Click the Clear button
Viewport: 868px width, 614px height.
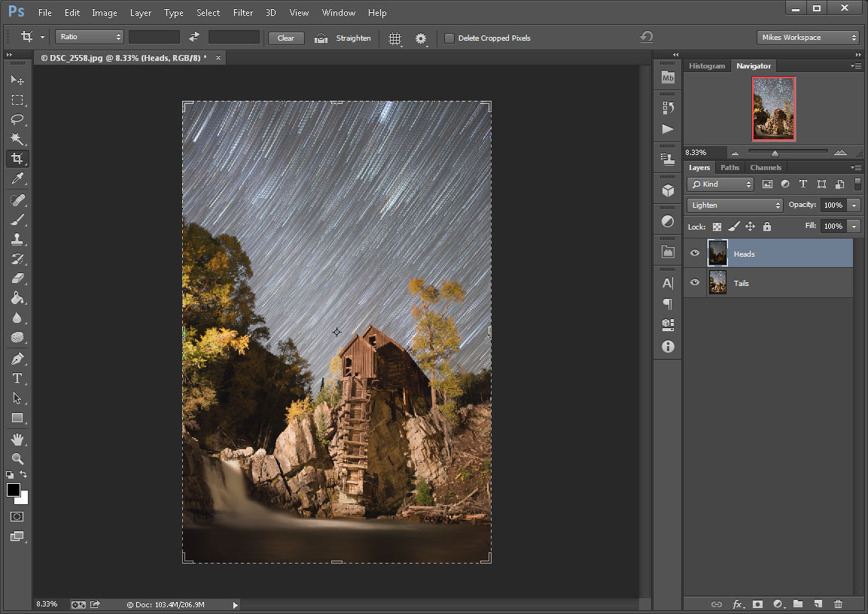pyautogui.click(x=285, y=38)
